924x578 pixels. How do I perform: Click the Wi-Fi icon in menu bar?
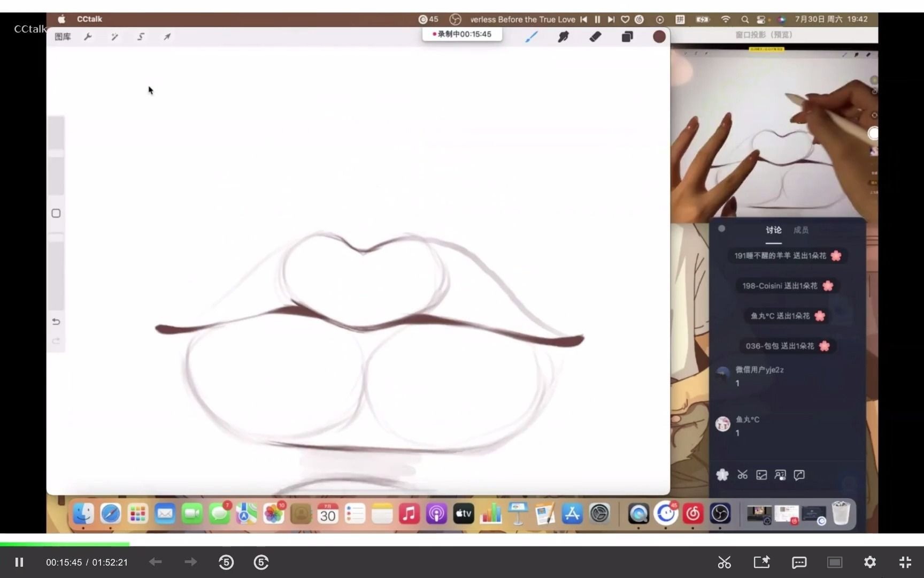click(726, 19)
